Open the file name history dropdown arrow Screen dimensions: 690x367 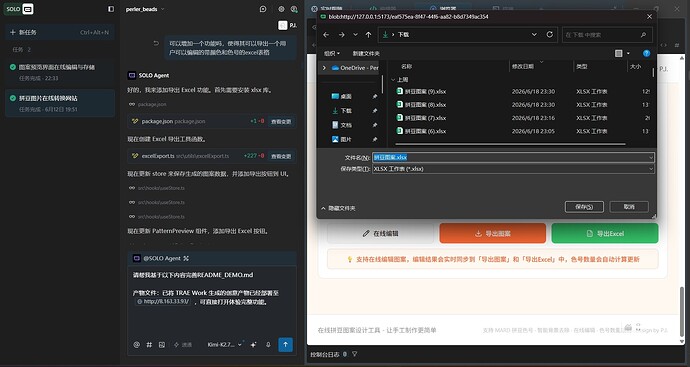click(x=651, y=158)
